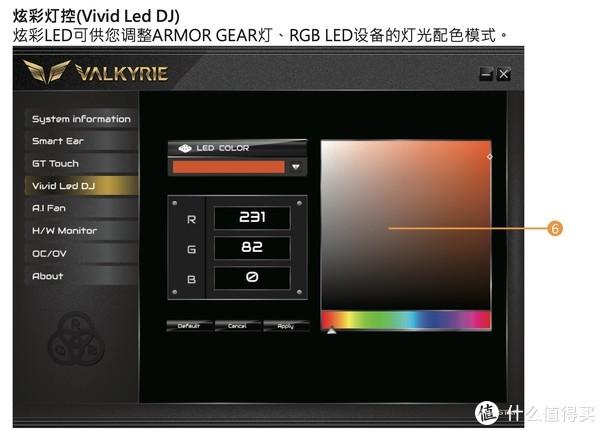Expand the LED COLOR dropdown arrow
This screenshot has width=600, height=431.
[x=296, y=167]
